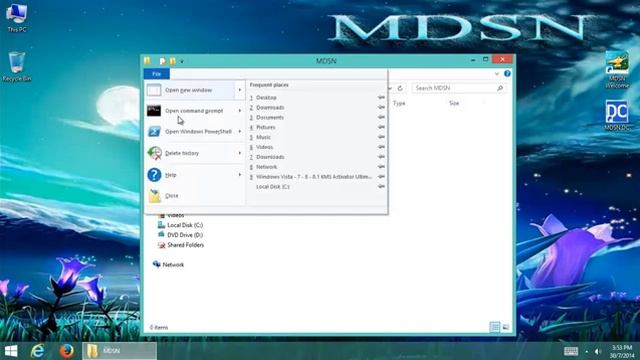Open the Recycle Bin desktop icon
The image size is (640, 360).
point(17,67)
